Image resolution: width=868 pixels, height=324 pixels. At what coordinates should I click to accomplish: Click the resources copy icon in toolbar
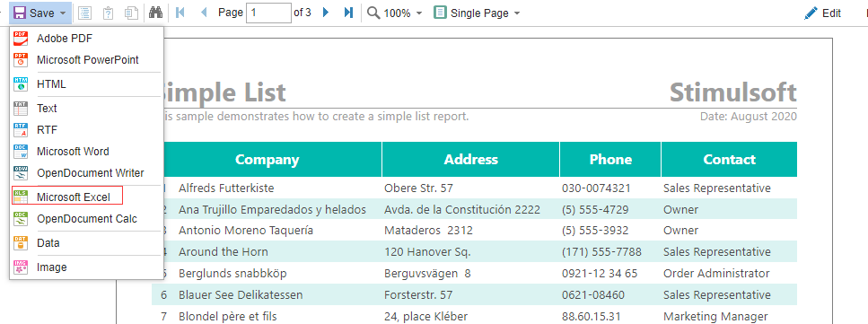131,13
